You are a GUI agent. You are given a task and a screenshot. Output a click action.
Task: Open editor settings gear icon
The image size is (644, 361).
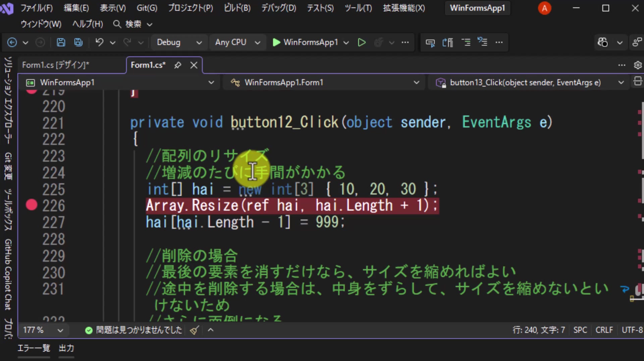638,65
